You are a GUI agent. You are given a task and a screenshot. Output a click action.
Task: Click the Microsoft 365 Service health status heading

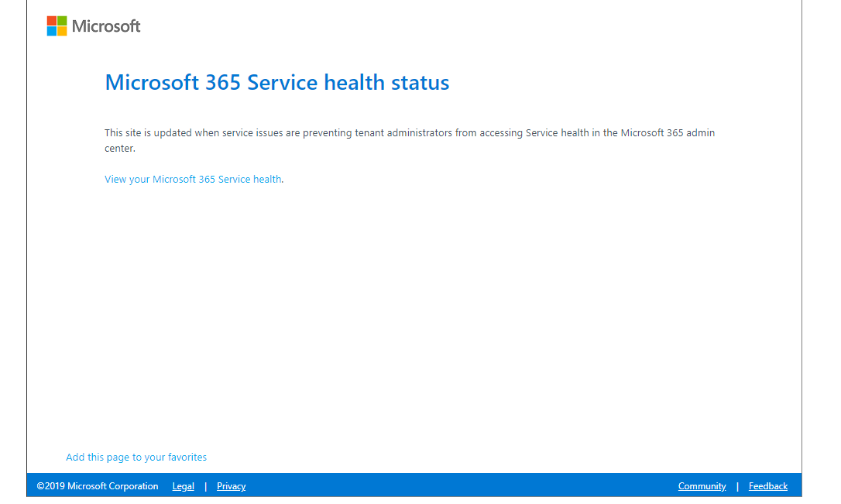[x=277, y=83]
